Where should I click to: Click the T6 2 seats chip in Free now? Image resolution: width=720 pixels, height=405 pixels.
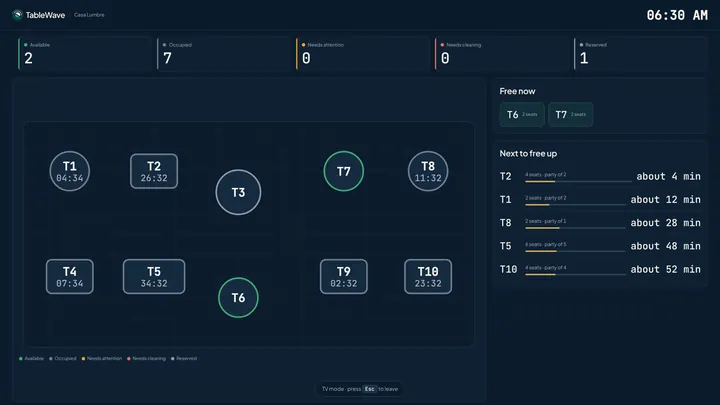522,115
